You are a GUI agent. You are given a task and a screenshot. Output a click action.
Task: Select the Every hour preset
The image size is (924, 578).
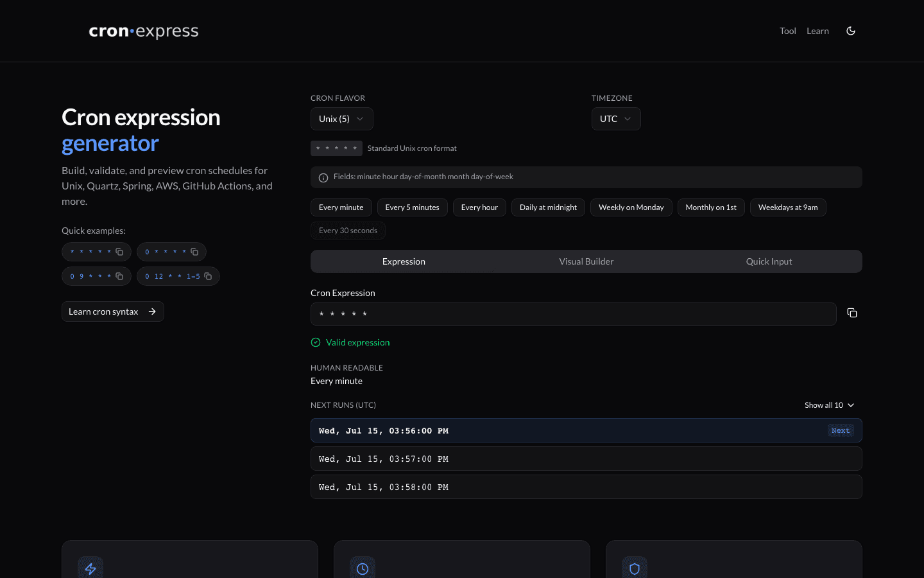(x=479, y=207)
